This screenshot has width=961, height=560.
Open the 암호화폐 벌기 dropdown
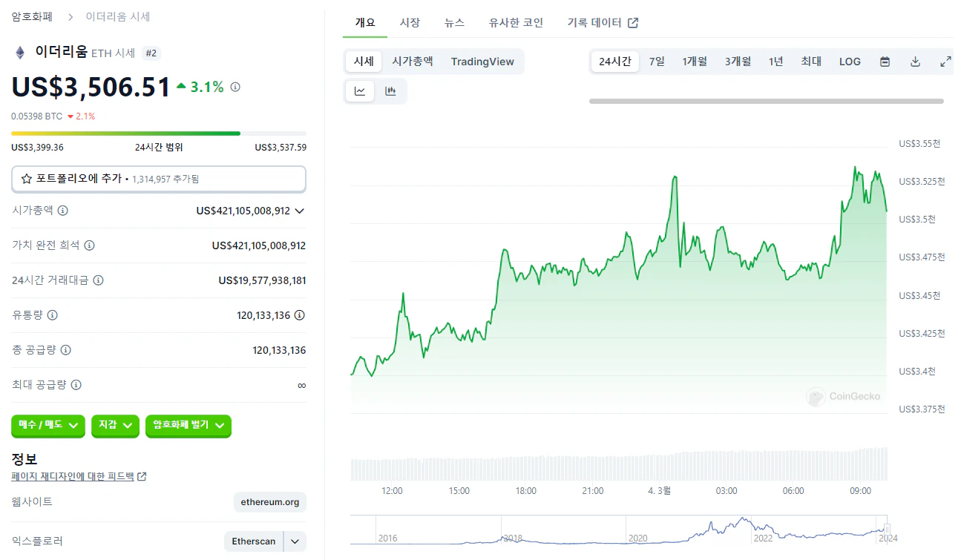[188, 425]
